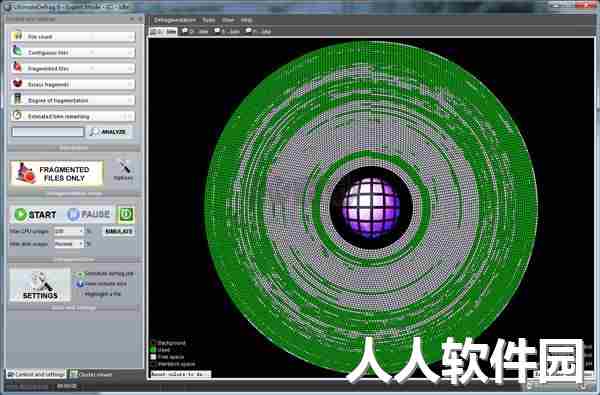Click the green play icon on START
The image size is (600, 395).
click(x=20, y=214)
